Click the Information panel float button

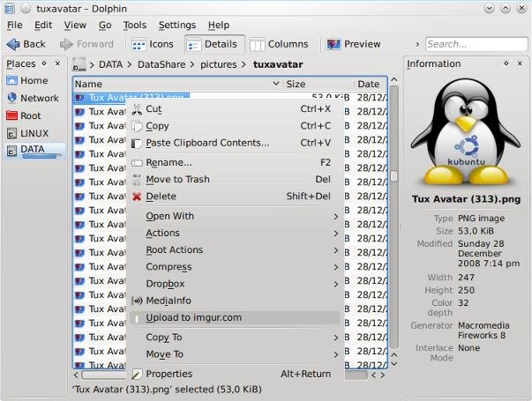506,63
